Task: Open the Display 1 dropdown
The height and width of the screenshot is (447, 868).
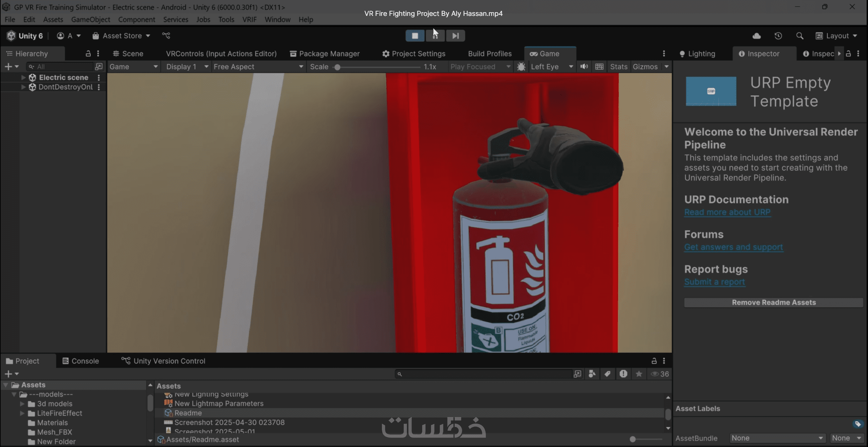Action: click(x=187, y=67)
